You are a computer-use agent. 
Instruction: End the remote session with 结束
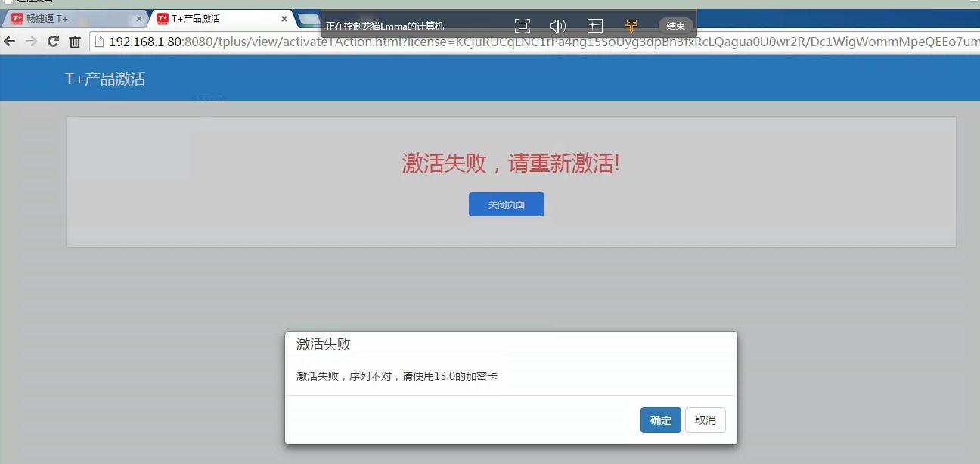[x=676, y=26]
